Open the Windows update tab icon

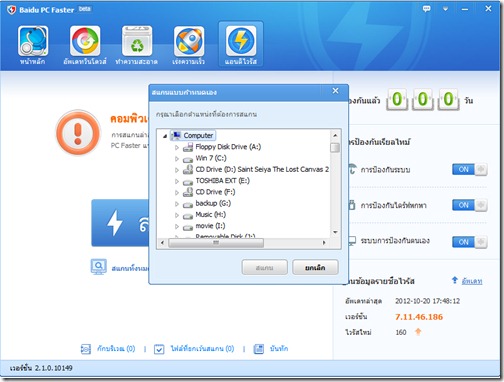point(85,41)
